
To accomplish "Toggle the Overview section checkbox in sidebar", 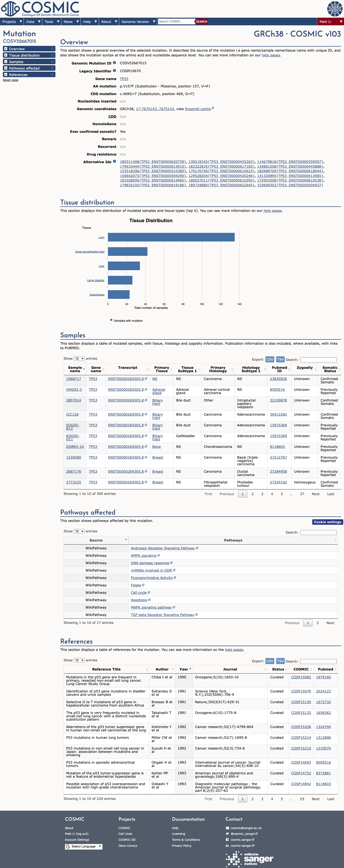I will pos(6,49).
